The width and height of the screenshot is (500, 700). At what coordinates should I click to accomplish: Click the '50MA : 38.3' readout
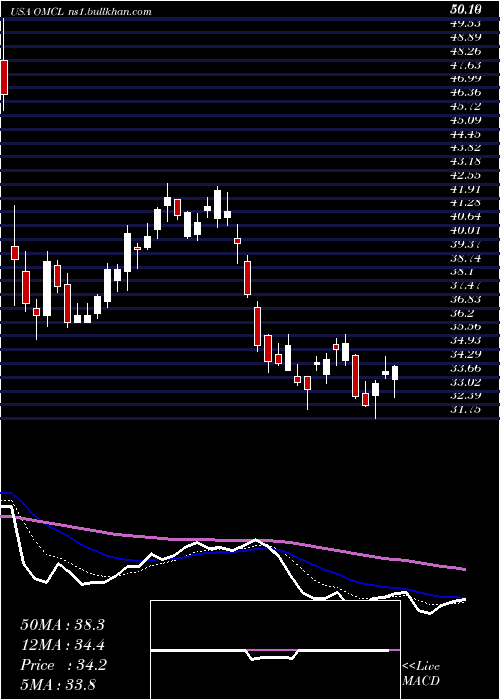point(62,625)
